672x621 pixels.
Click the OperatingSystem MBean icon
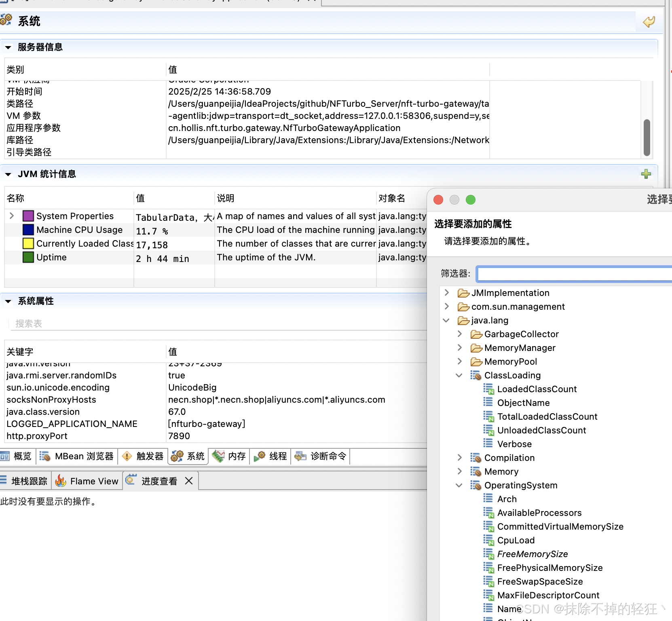475,485
